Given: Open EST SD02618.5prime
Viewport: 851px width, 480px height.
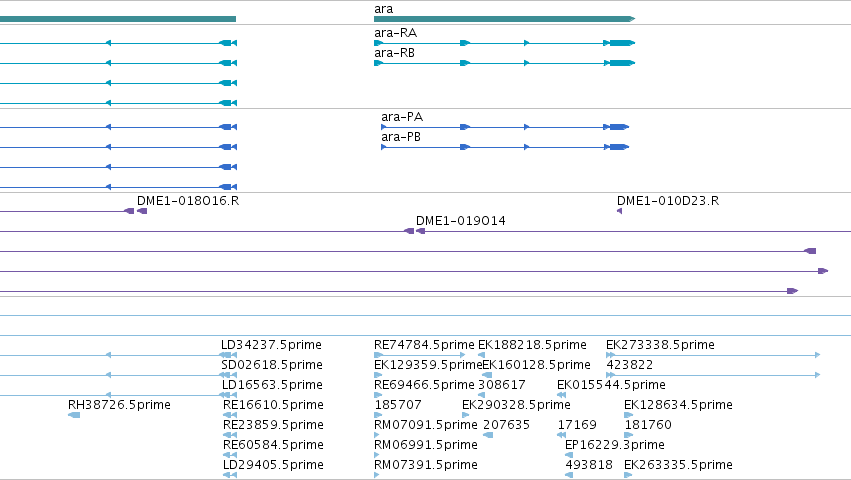Looking at the screenshot, I should tap(272, 365).
